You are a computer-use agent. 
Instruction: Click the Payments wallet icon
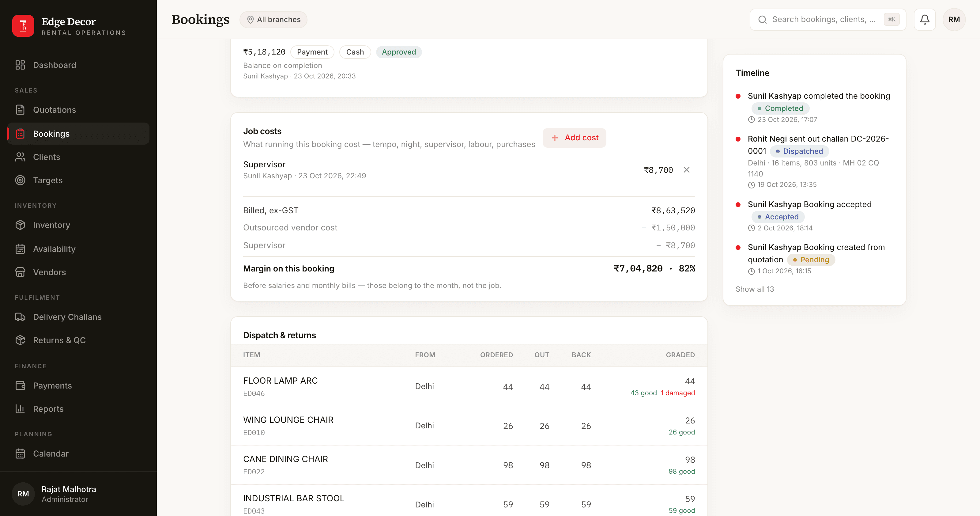tap(20, 385)
